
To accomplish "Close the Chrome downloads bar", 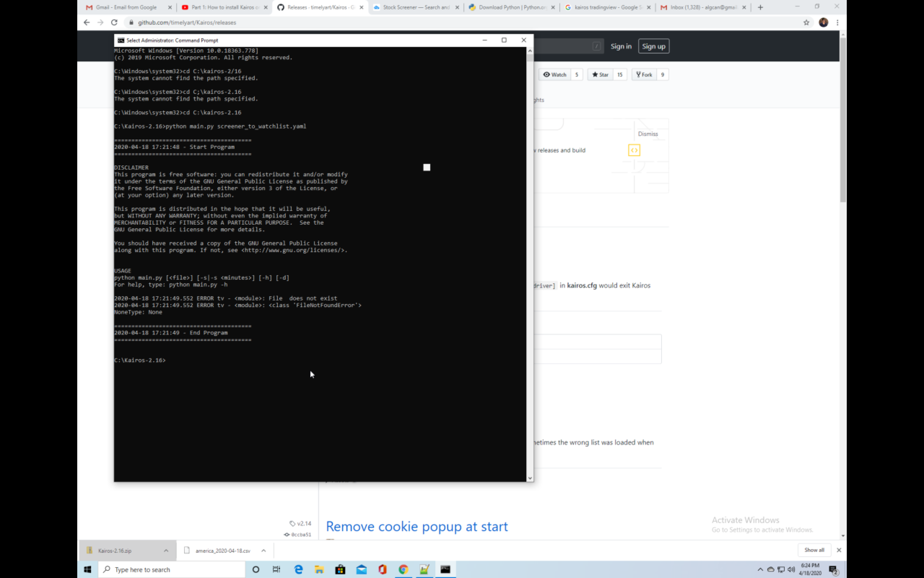I will pyautogui.click(x=839, y=550).
